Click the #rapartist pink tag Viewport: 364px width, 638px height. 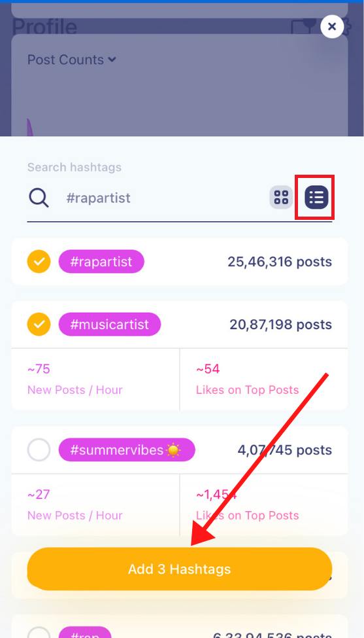pyautogui.click(x=101, y=261)
